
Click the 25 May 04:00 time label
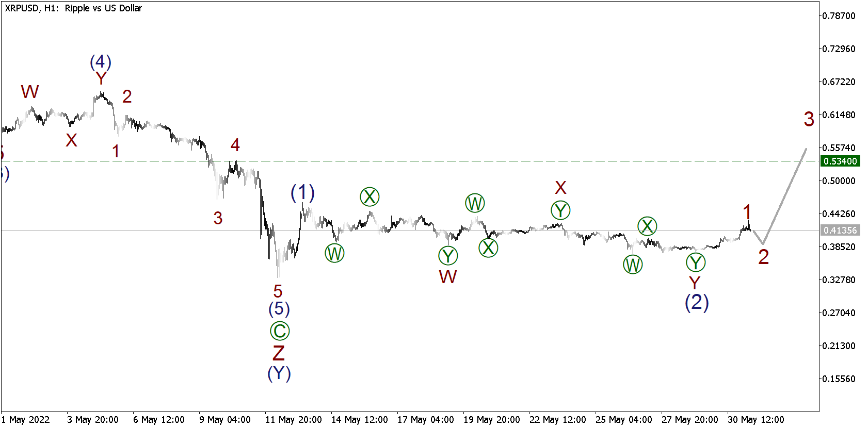(x=624, y=420)
